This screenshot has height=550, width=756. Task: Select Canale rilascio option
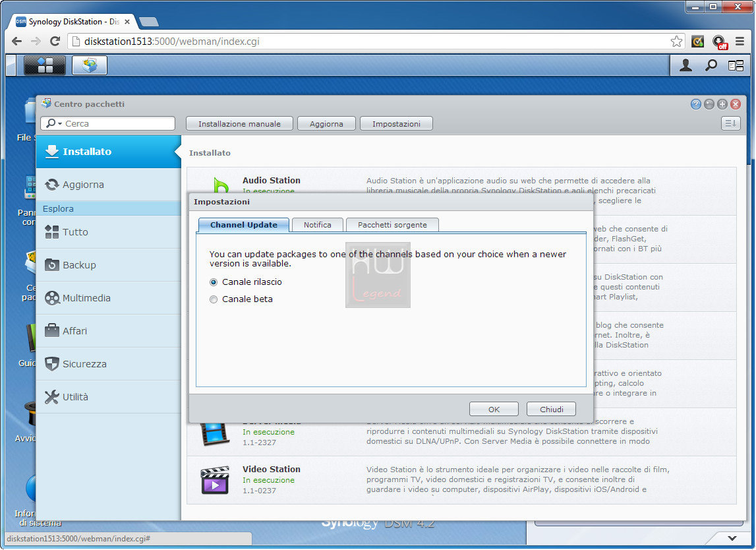point(214,282)
